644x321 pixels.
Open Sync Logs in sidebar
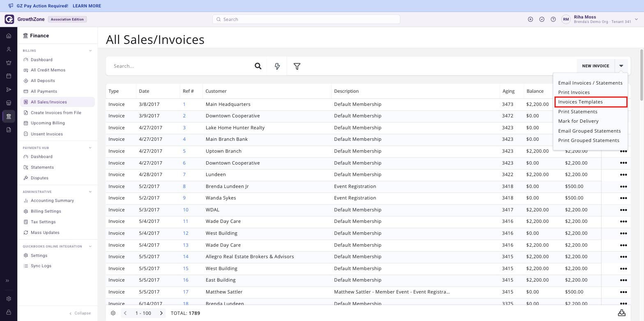(x=41, y=266)
